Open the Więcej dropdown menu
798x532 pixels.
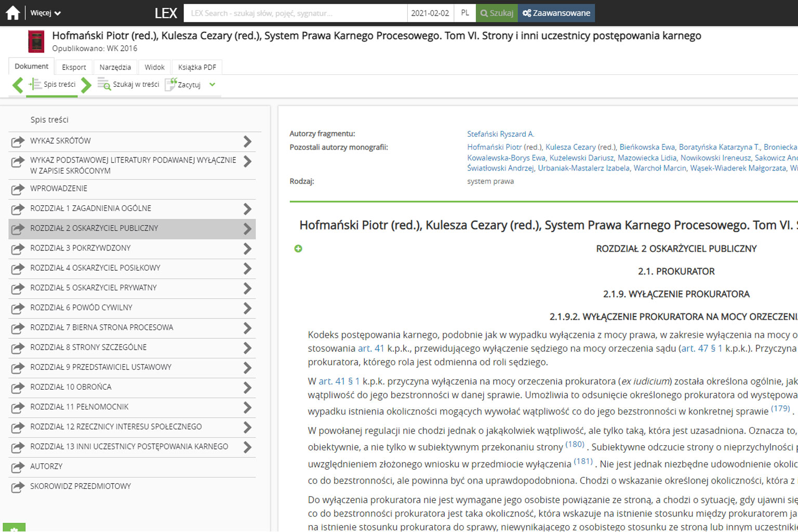[x=45, y=13]
